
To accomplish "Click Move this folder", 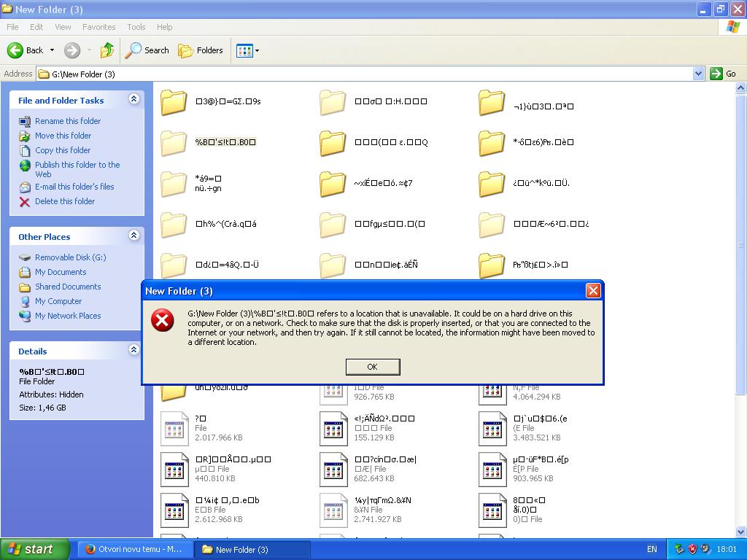I will (63, 136).
